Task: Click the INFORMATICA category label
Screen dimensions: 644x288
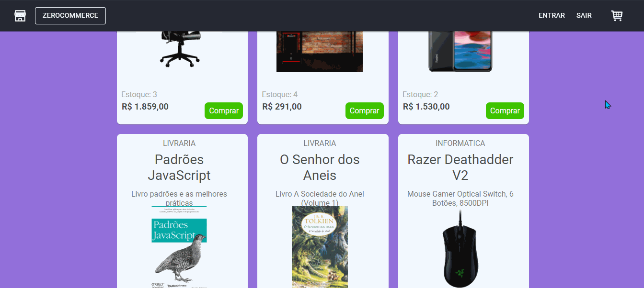Action: point(460,143)
